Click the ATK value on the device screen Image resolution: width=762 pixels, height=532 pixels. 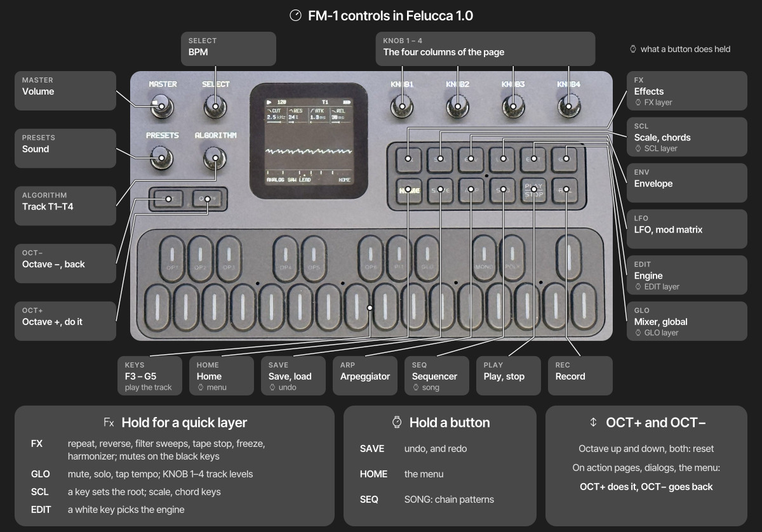pos(317,117)
